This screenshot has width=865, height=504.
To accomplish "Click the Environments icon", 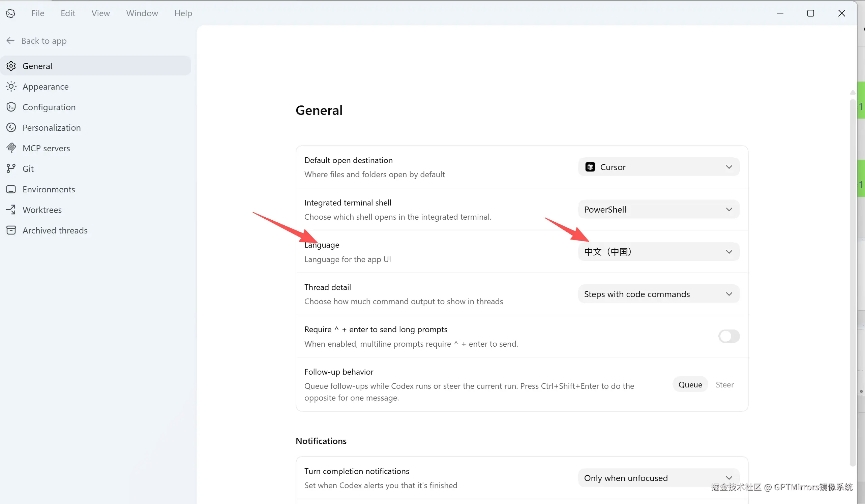I will click(11, 189).
